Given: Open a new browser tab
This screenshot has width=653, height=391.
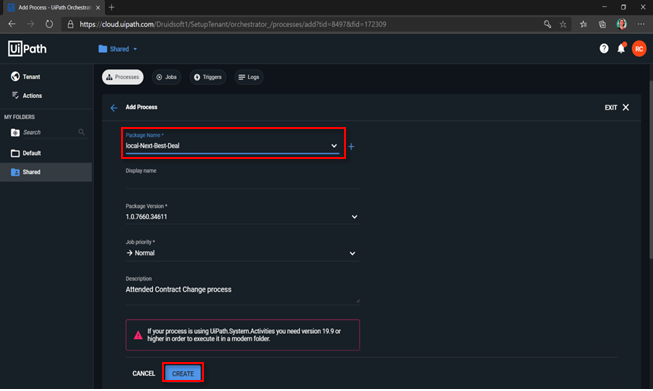Looking at the screenshot, I should click(112, 7).
